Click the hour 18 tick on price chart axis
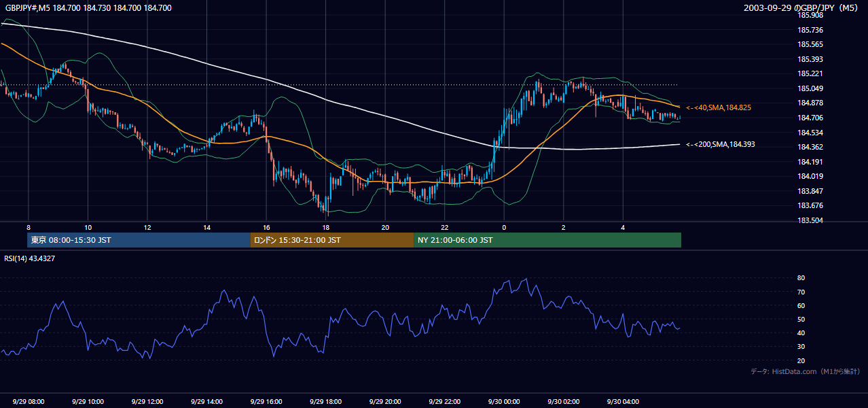 326,227
